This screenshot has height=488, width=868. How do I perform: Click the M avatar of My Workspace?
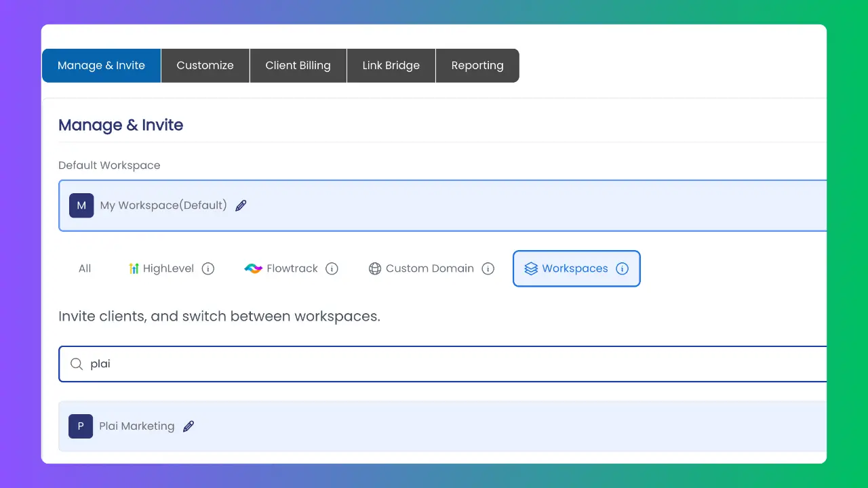81,205
